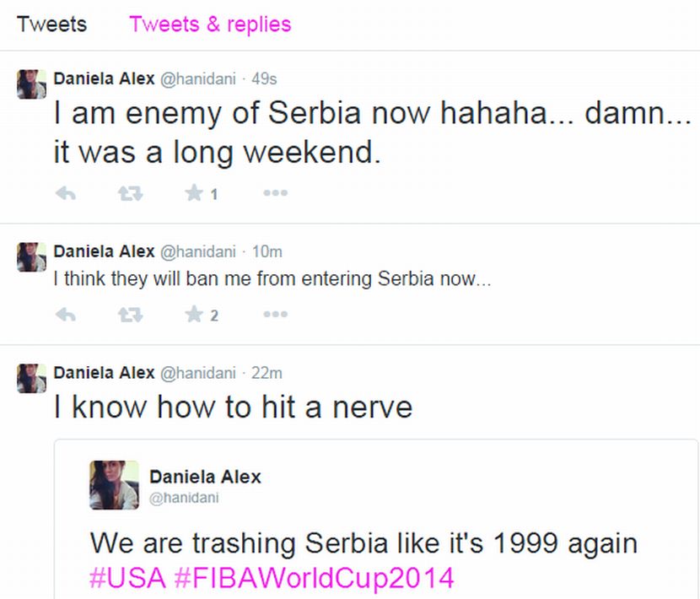Screen dimensions: 700x599
Task: Open the Tweets & replies tab
Action: pos(210,24)
